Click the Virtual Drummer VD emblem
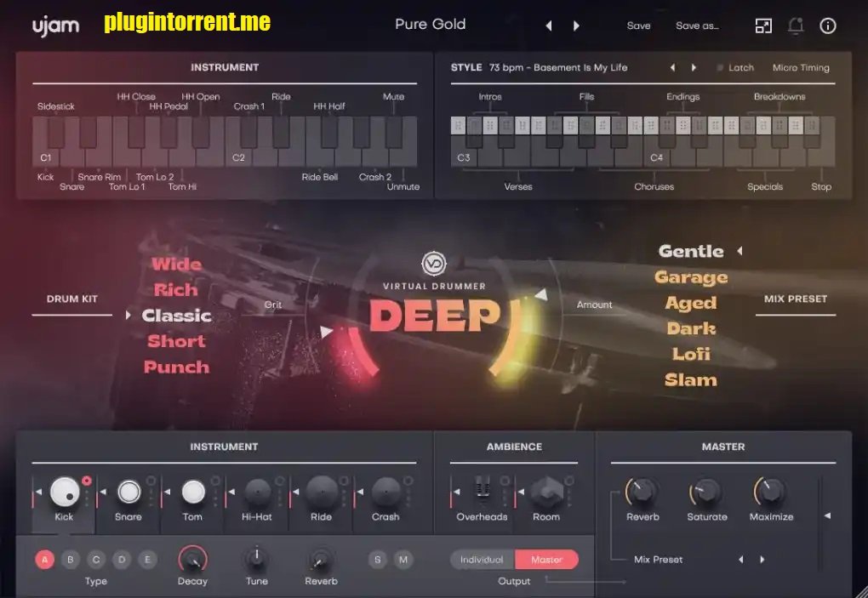868x598 pixels. point(434,264)
